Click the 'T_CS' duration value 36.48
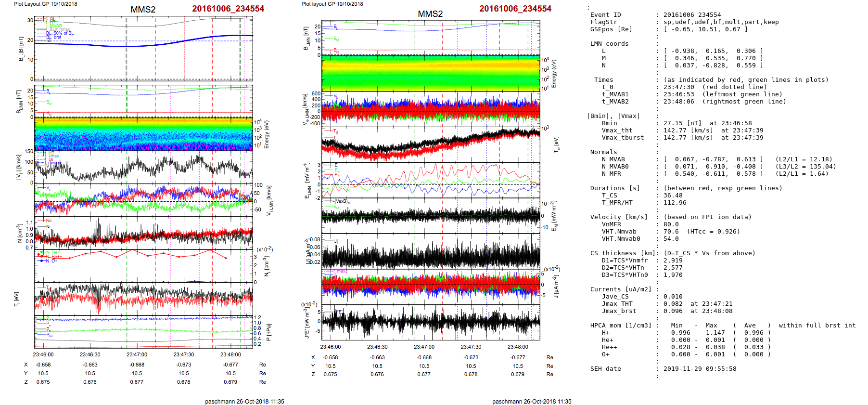The height and width of the screenshot is (405, 868). 673,196
